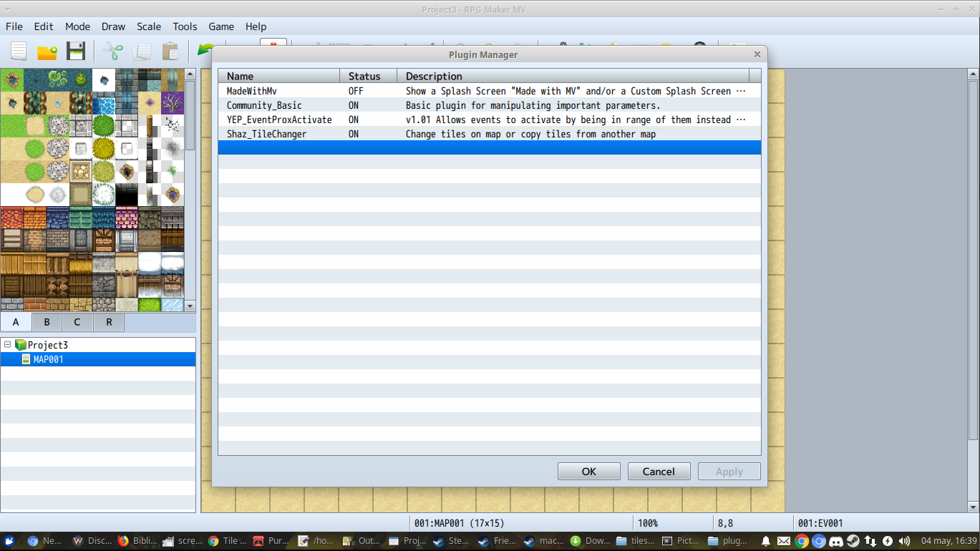The width and height of the screenshot is (980, 551).
Task: Open the Scale menu
Action: (x=149, y=26)
